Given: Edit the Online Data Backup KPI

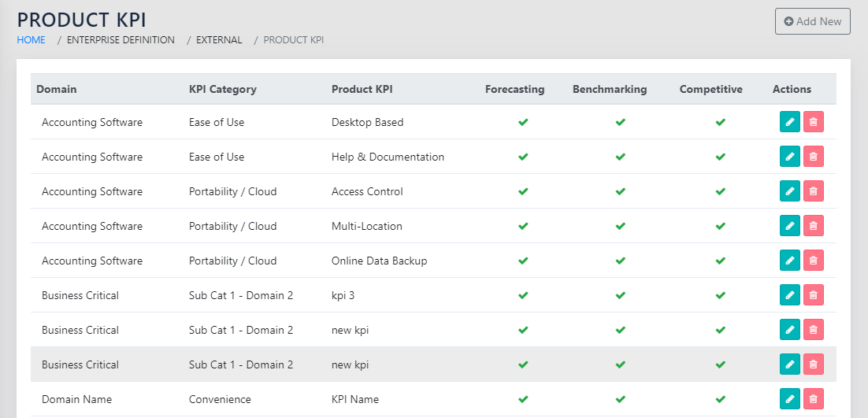Looking at the screenshot, I should [x=789, y=261].
